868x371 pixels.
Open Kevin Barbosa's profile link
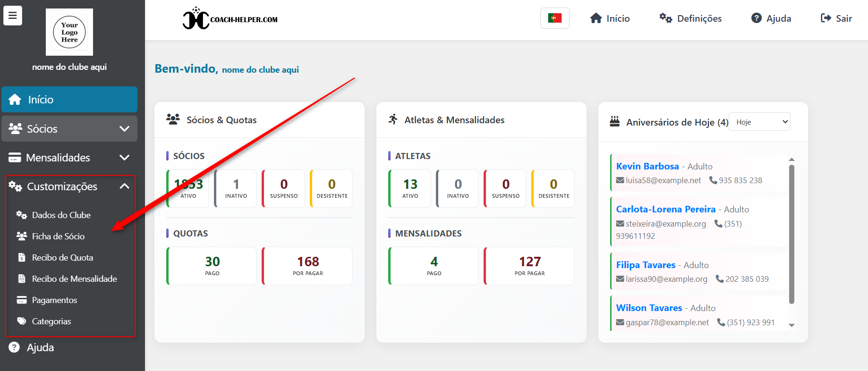[647, 166]
